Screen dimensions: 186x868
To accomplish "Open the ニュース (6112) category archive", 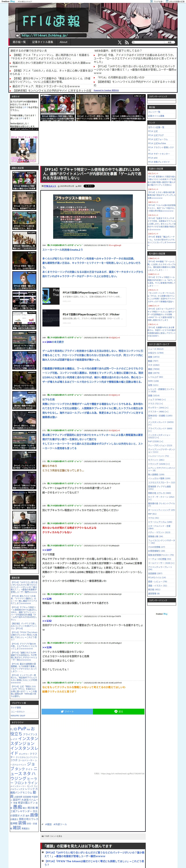I will tap(156, 349).
